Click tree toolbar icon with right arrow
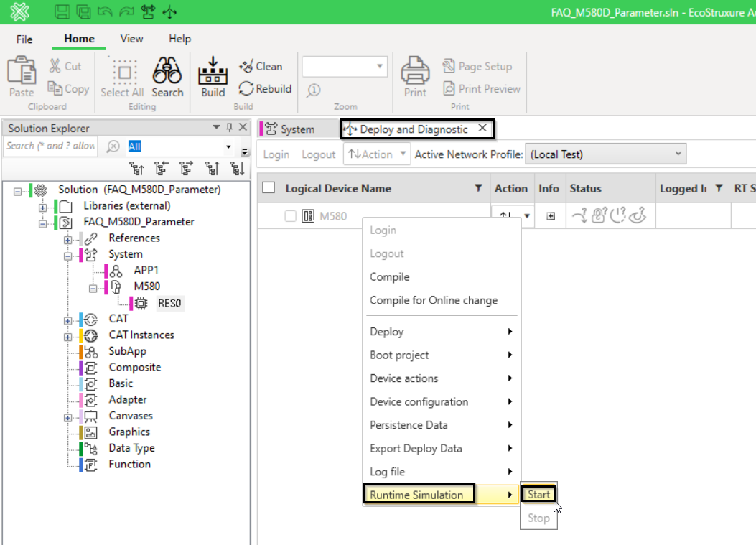The image size is (756, 545). 186,168
